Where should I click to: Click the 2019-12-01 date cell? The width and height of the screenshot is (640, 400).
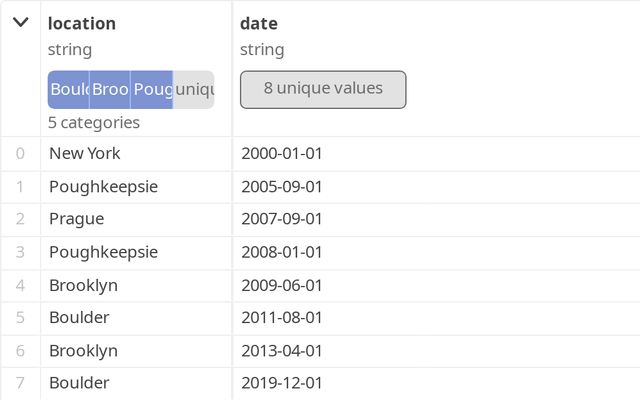(x=436, y=383)
